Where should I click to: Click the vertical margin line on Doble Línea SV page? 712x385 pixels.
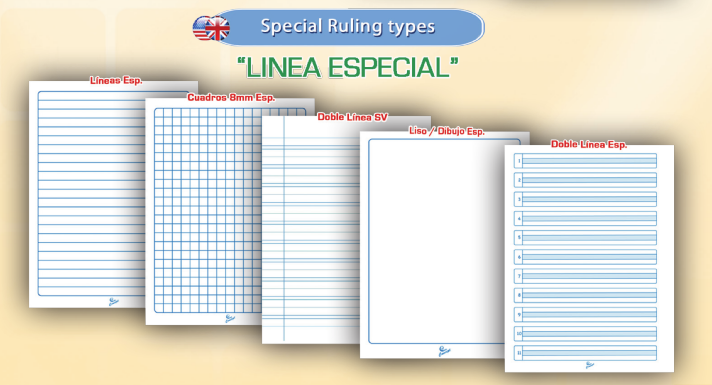point(284,228)
